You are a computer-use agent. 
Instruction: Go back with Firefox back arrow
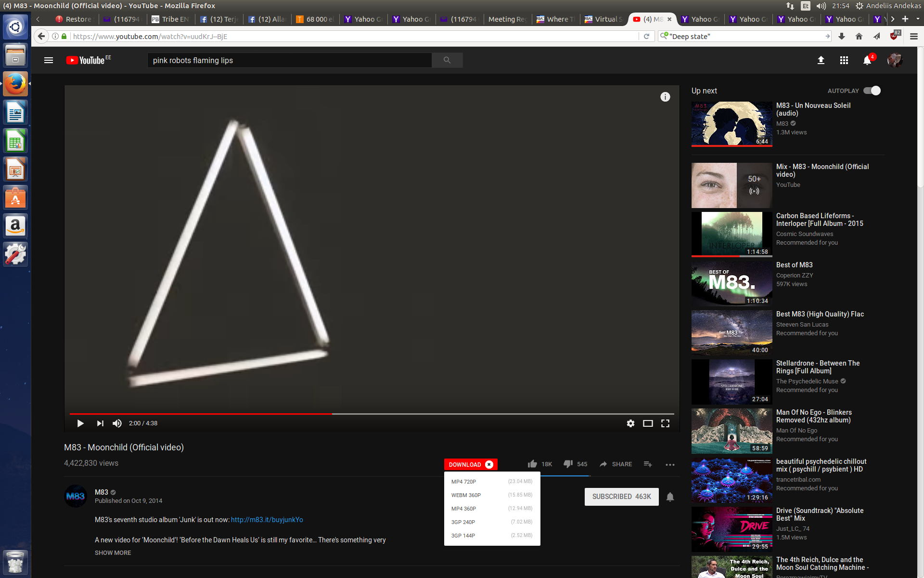point(41,36)
